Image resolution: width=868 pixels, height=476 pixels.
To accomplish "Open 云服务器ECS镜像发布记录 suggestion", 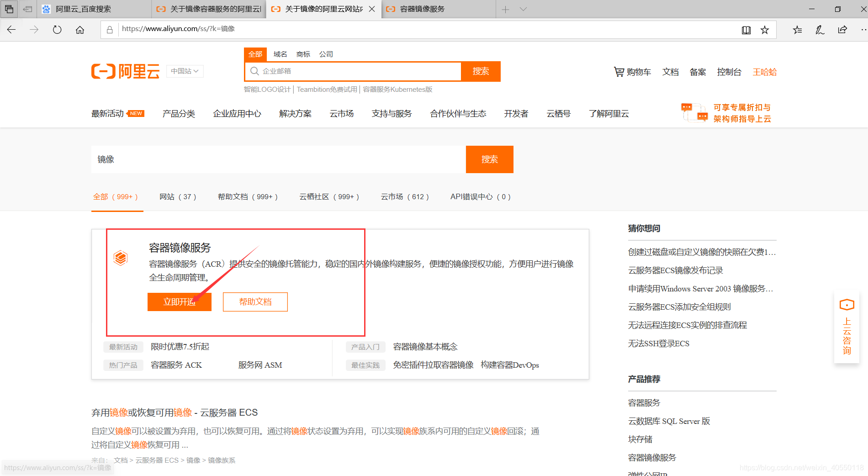I will pyautogui.click(x=676, y=270).
